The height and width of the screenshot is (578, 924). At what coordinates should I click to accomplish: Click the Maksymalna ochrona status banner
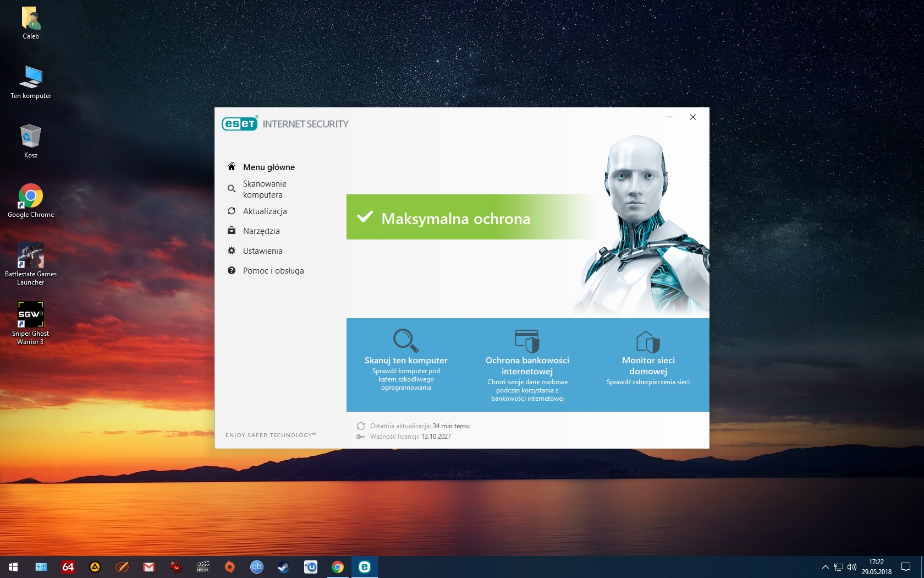[473, 217]
